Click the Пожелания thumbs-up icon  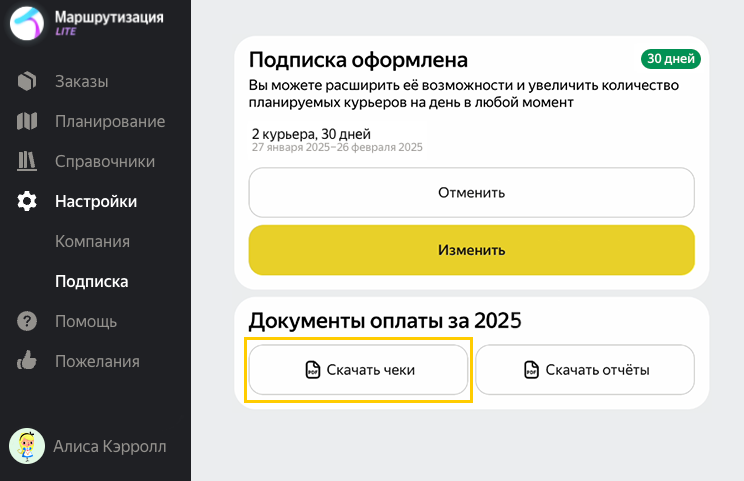(27, 361)
